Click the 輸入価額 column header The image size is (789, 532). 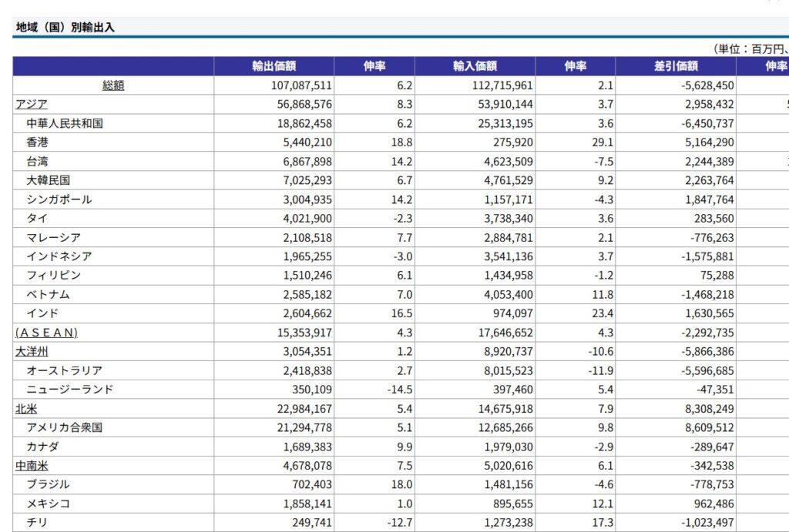coord(475,66)
